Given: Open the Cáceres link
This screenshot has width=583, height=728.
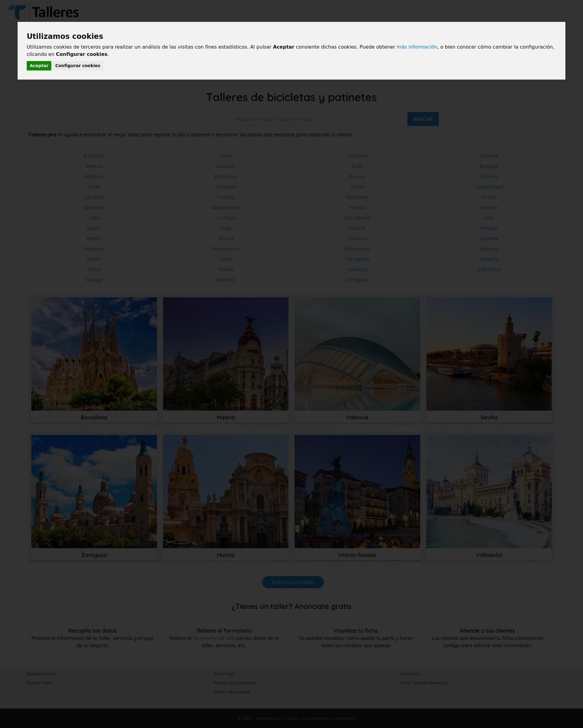Looking at the screenshot, I should tap(489, 176).
